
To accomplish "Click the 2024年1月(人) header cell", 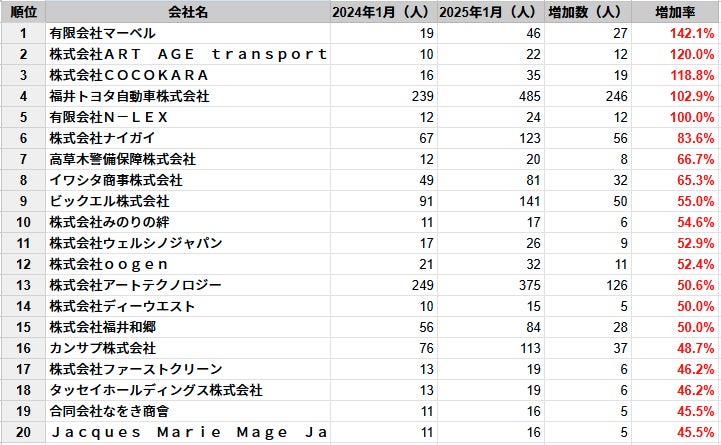I will click(381, 12).
